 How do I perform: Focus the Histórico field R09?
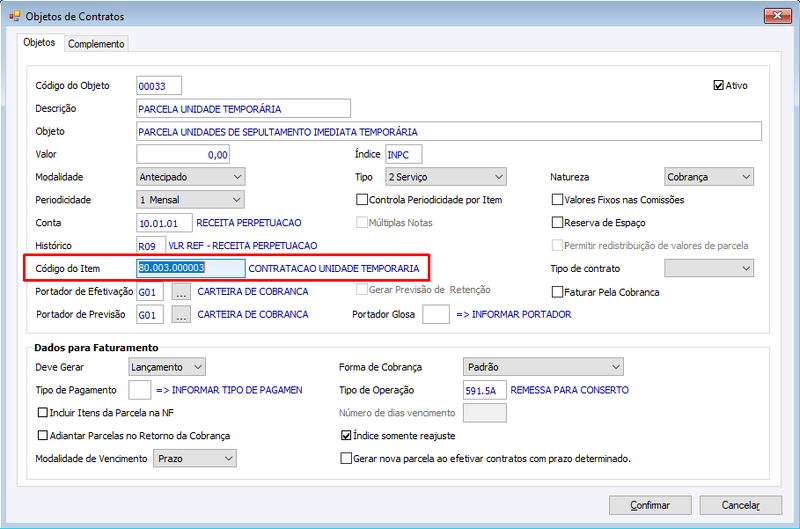[151, 245]
